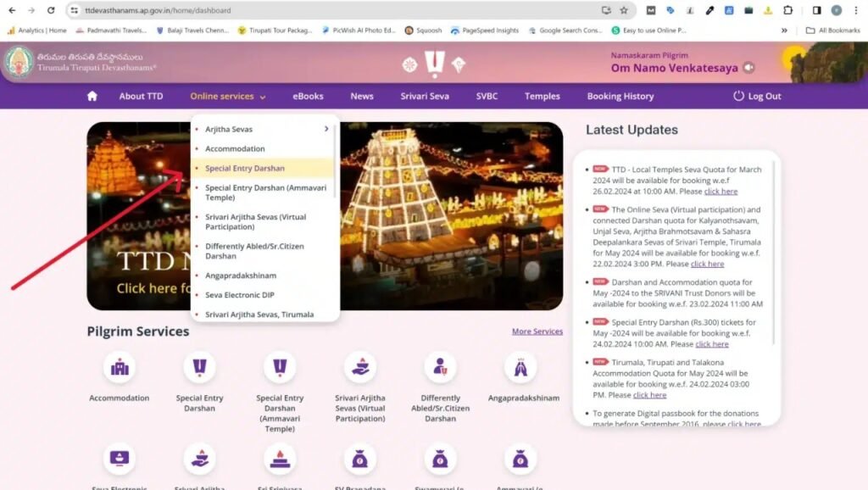Click the browser forward arrow

(31, 10)
